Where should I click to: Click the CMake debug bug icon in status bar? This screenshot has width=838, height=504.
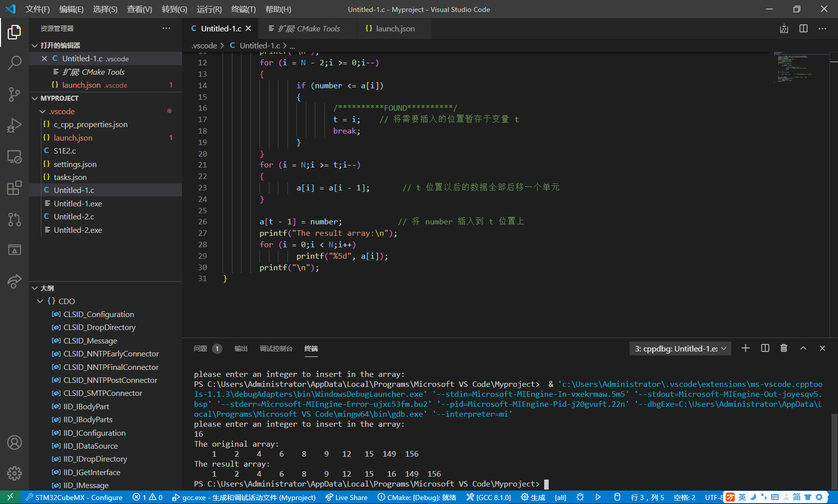click(x=580, y=497)
